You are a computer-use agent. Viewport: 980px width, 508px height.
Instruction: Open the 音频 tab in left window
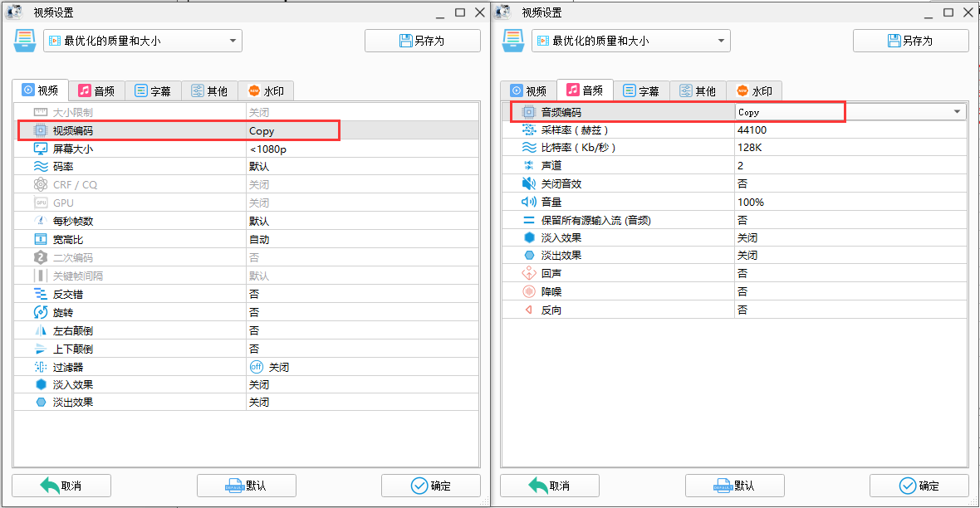coord(96,91)
